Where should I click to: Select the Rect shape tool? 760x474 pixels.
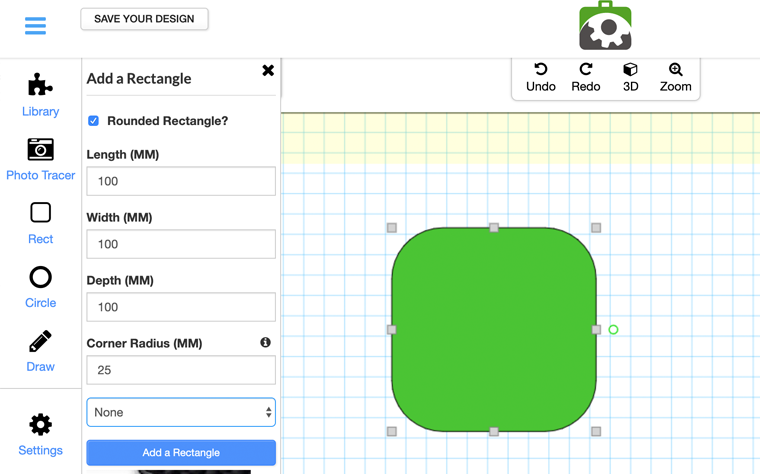40,223
